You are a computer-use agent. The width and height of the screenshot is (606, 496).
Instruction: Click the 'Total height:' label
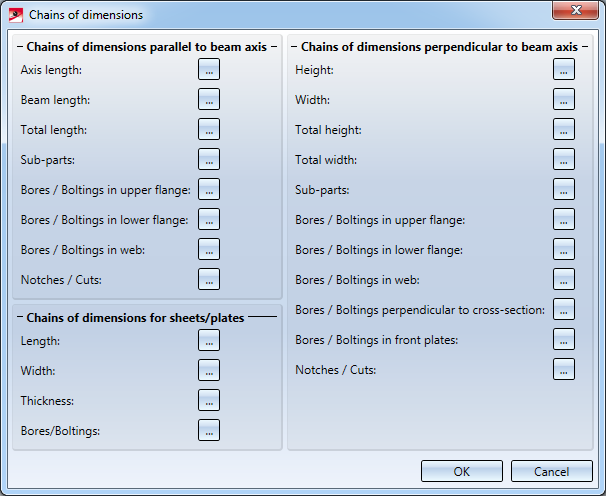(329, 130)
